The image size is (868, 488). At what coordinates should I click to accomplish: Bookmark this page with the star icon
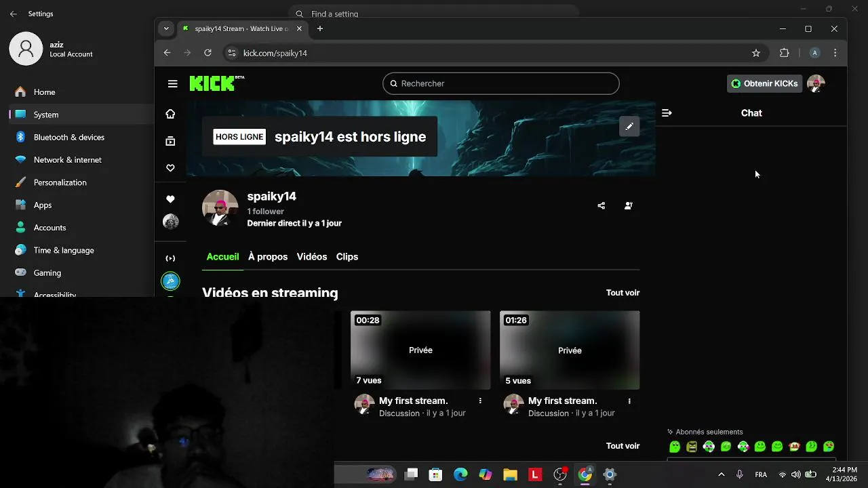pyautogui.click(x=756, y=53)
